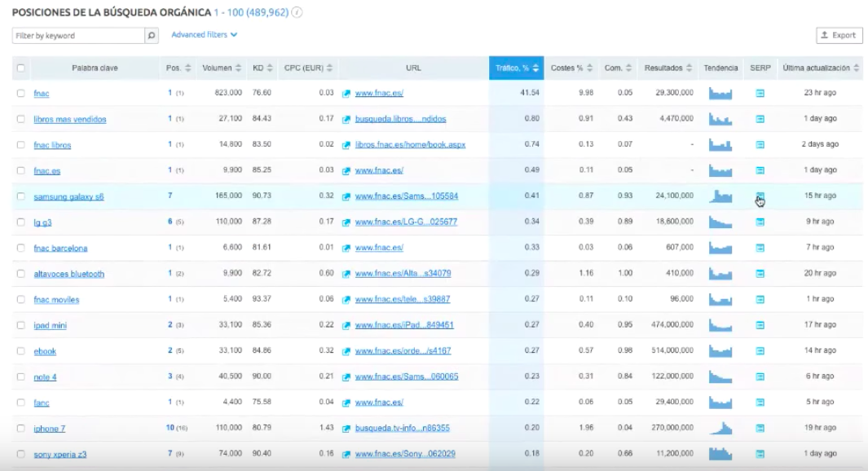Open the fnac libros keyword link
The width and height of the screenshot is (868, 471).
52,145
